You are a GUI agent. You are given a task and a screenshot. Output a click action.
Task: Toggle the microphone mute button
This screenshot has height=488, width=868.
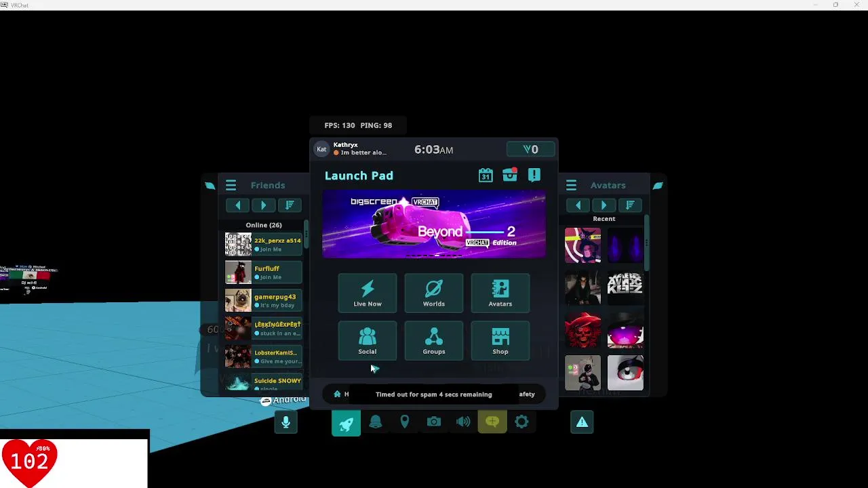point(285,422)
